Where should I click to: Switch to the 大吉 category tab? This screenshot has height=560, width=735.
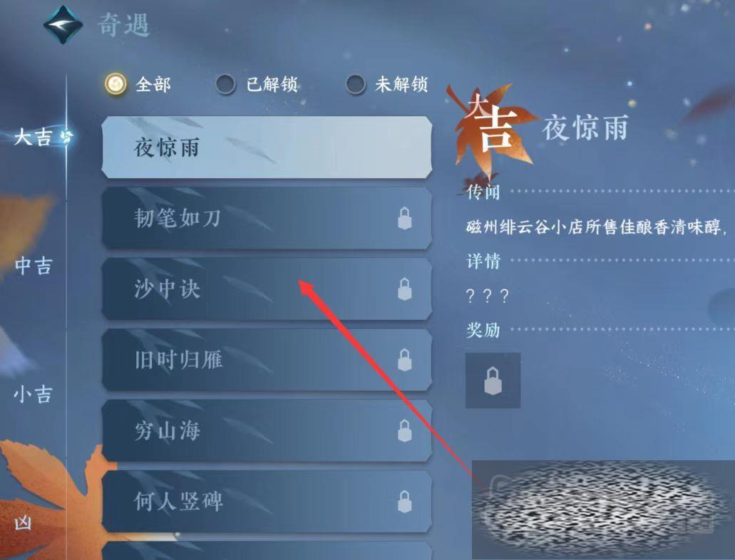click(33, 138)
